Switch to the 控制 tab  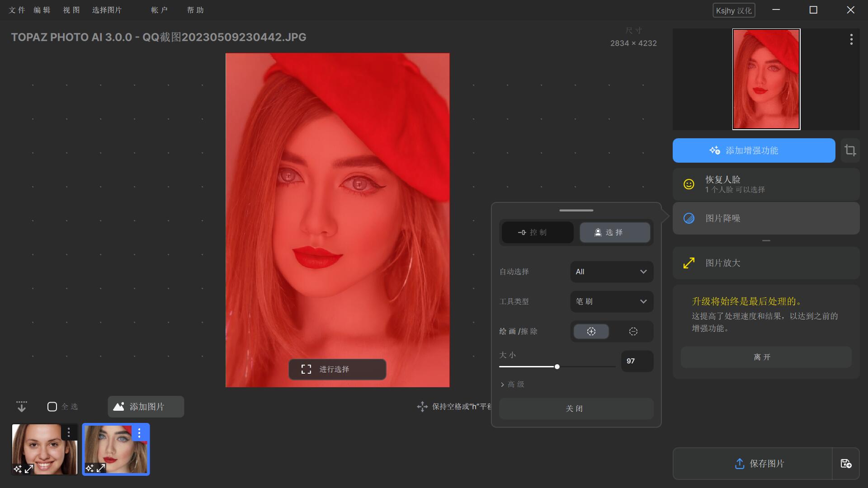point(537,232)
